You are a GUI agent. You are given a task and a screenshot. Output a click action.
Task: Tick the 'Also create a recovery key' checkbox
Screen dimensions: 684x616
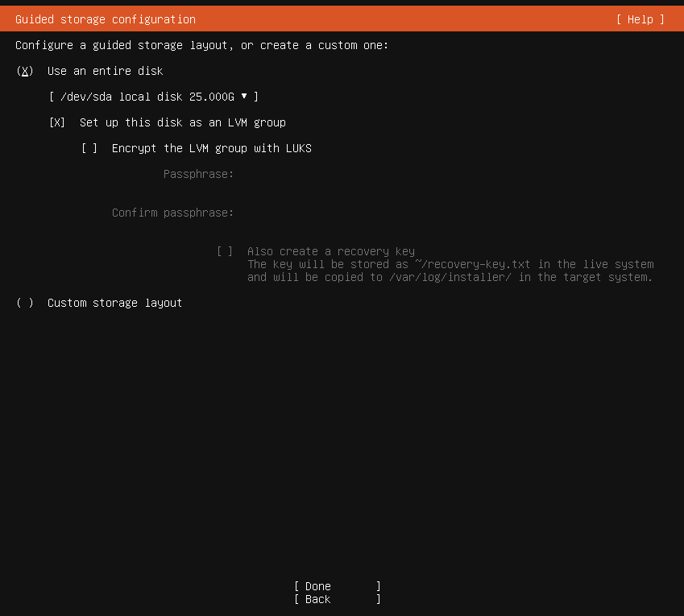tap(225, 251)
